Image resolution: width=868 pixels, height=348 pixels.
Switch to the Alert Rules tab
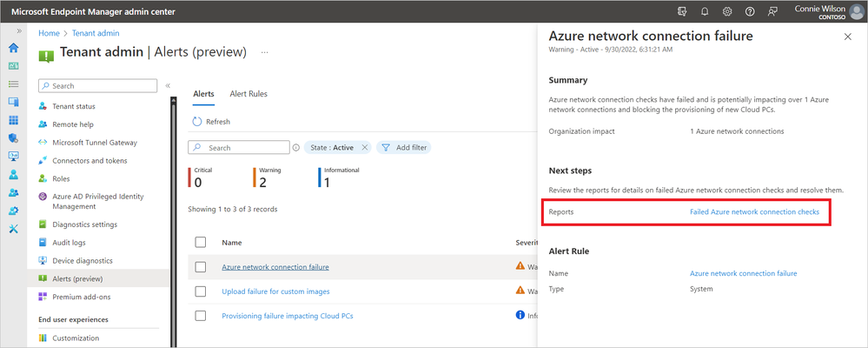coord(248,94)
